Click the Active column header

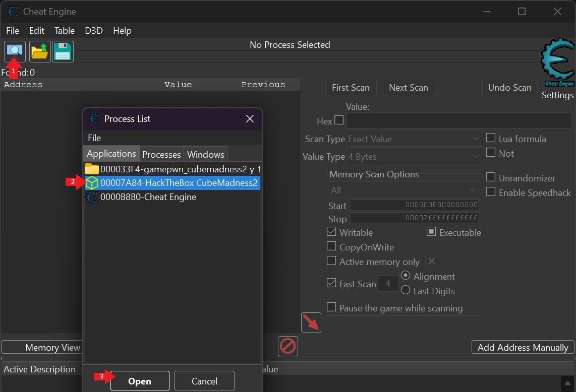pyautogui.click(x=15, y=369)
